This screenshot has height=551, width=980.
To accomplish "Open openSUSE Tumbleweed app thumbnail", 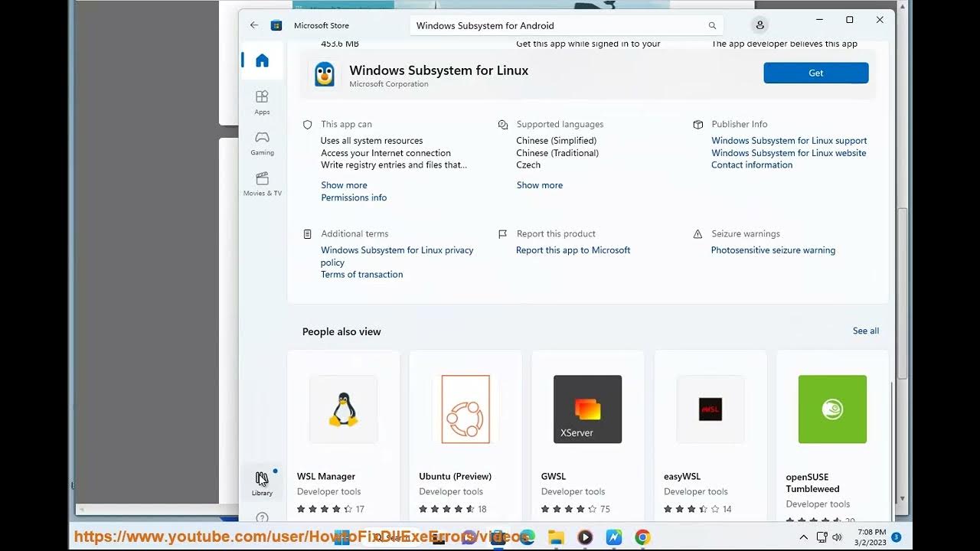I will 832,409.
